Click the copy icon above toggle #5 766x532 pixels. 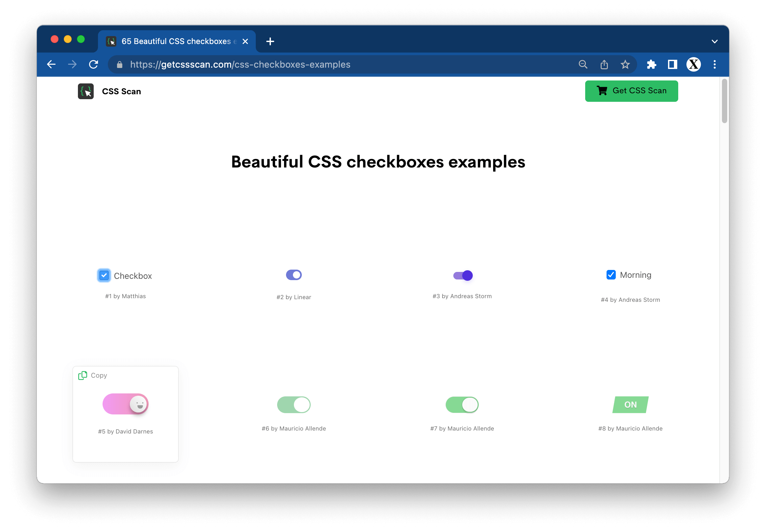tap(83, 375)
